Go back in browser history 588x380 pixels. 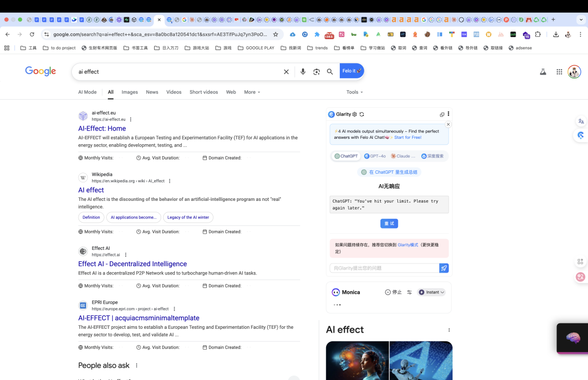click(x=8, y=34)
